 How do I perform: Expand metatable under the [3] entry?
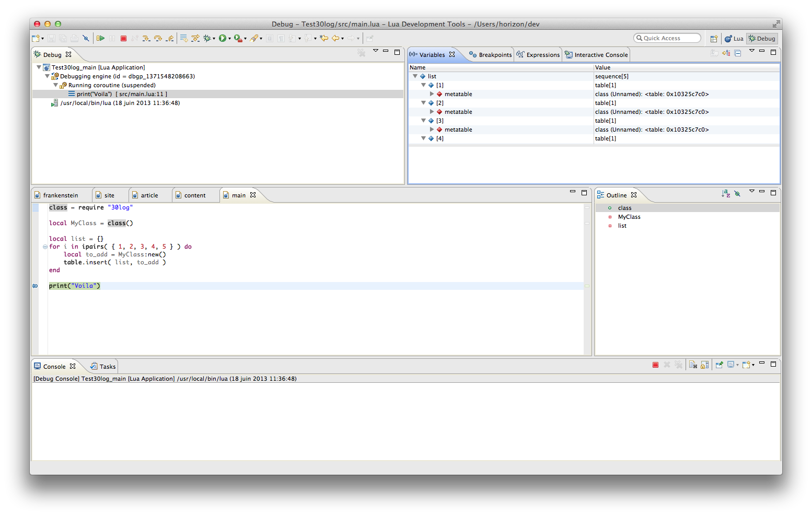[432, 130]
